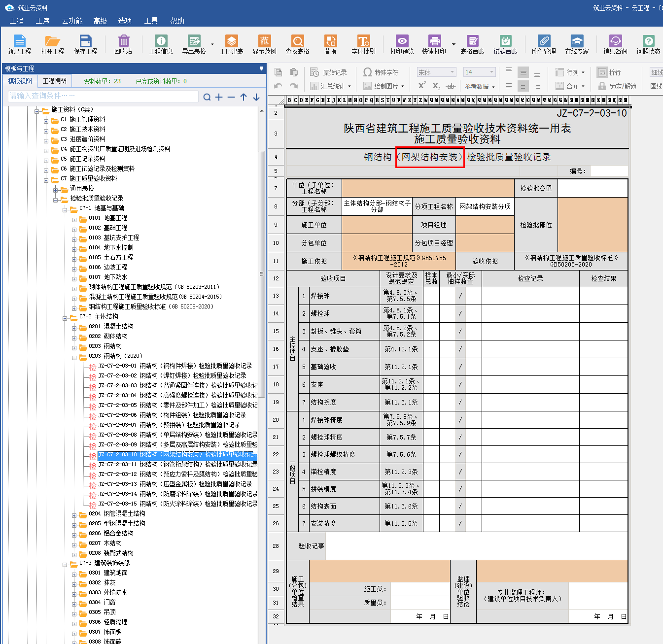Viewport: 663px width, 644px height.
Task: Open 工程信息 project info
Action: [161, 44]
